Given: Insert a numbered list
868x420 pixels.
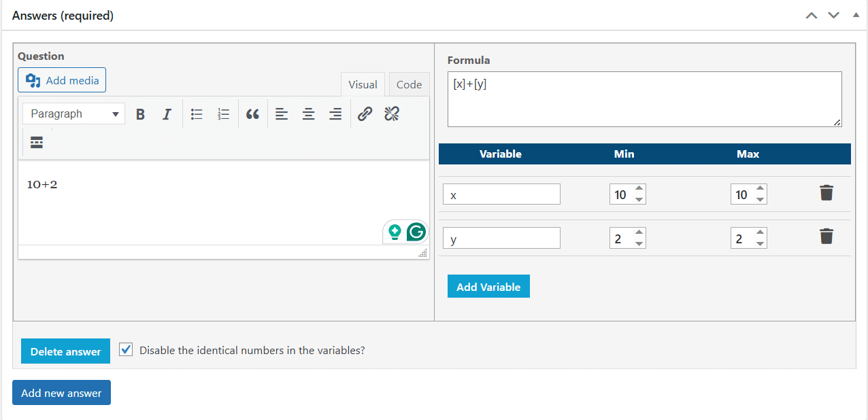Looking at the screenshot, I should point(223,114).
